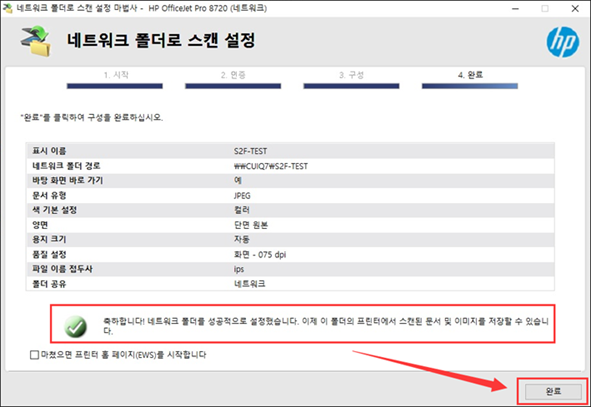
Task: Click the window title bar text
Action: 142,8
